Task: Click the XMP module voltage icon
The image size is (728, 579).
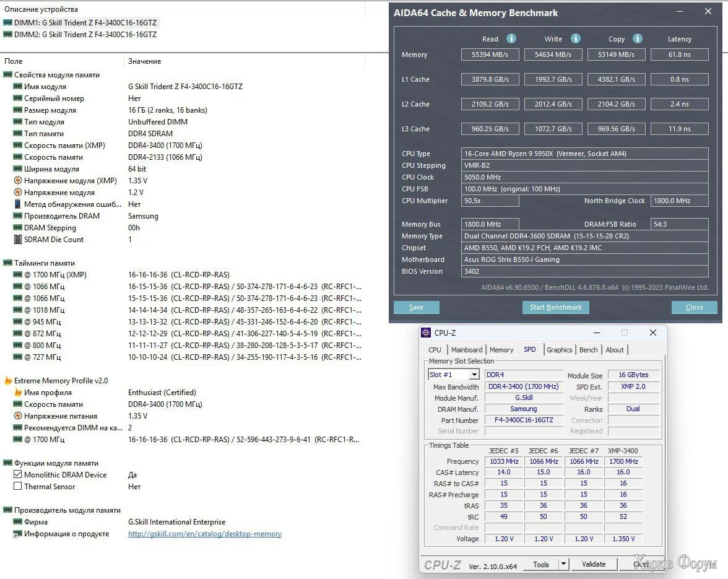Action: (x=17, y=181)
